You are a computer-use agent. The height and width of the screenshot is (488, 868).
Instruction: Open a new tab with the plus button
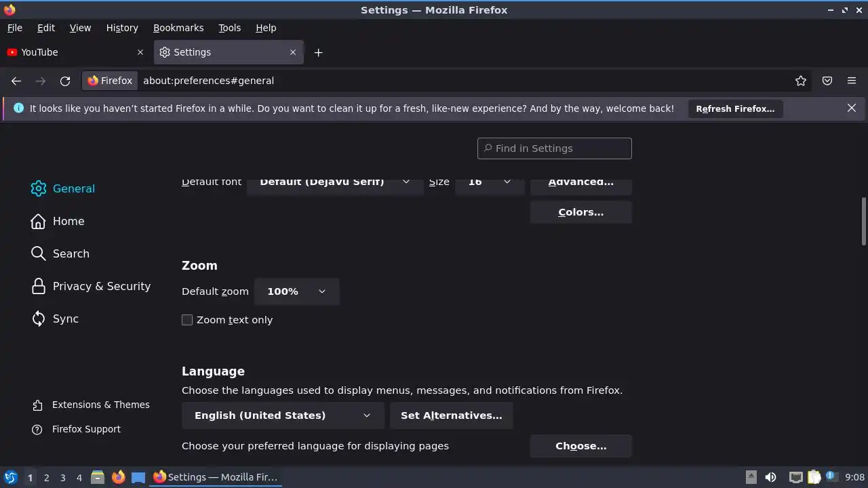coord(319,52)
